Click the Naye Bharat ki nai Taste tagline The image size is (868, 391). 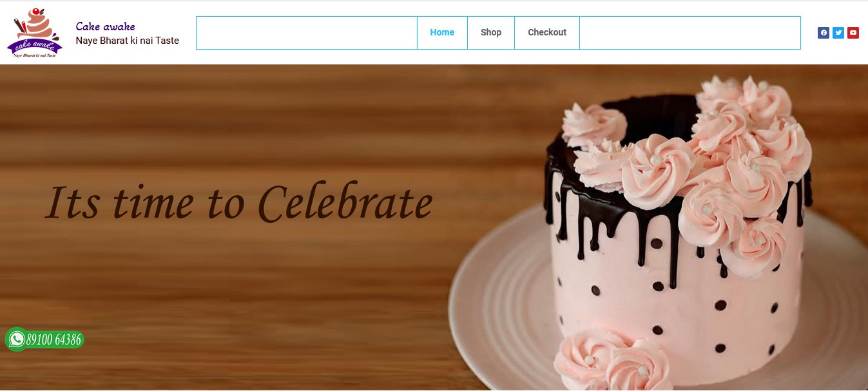[128, 41]
